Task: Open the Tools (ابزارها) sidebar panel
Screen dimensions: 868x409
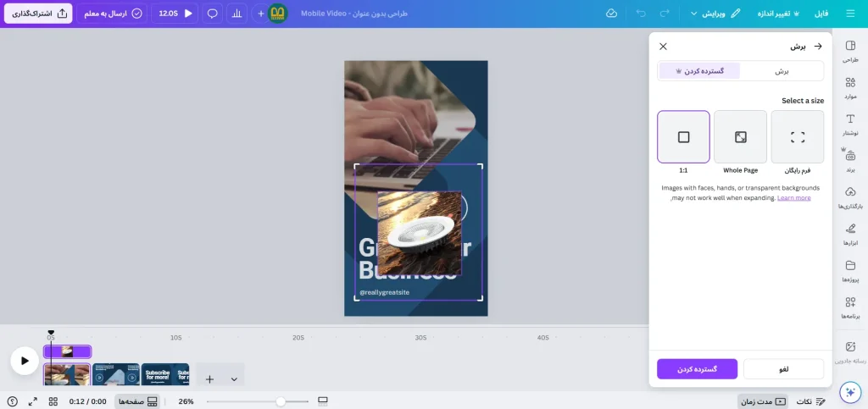Action: 850,235
